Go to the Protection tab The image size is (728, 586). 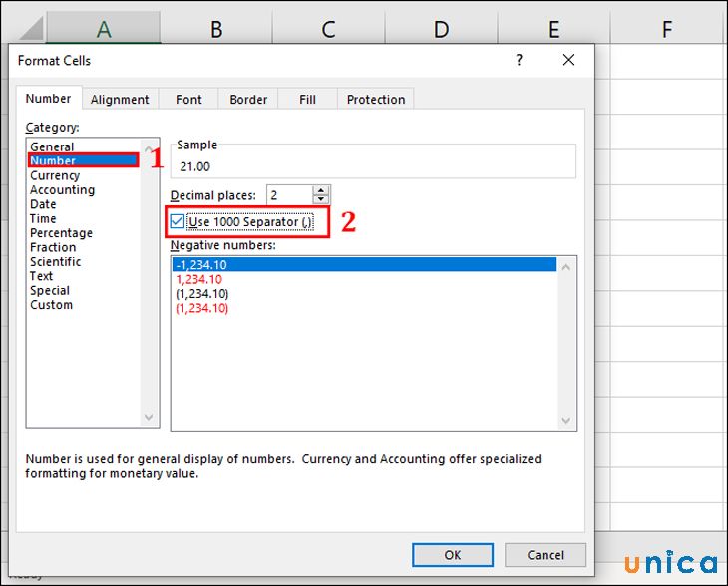pos(376,100)
